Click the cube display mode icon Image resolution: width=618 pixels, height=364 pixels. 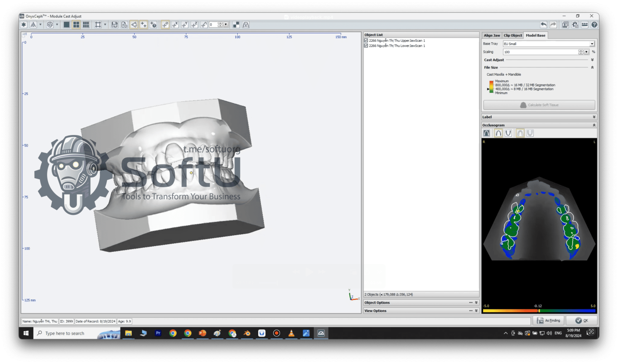click(50, 25)
